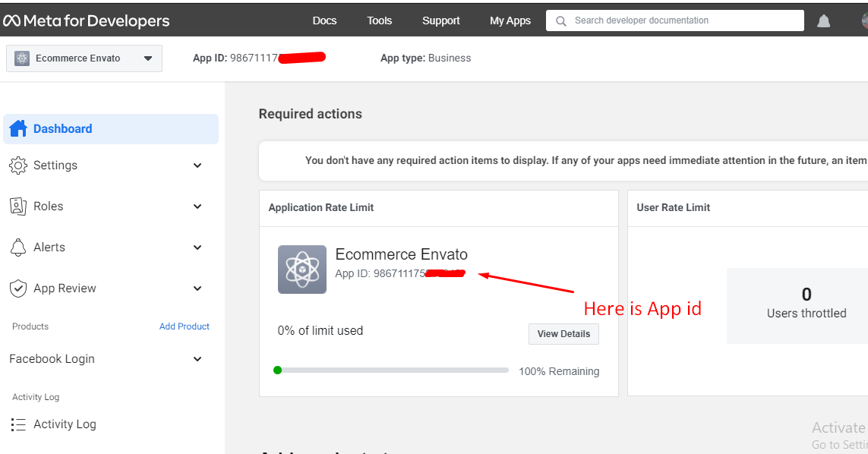Viewport: 868px width, 454px height.
Task: Expand the App Review chevron
Action: click(197, 288)
